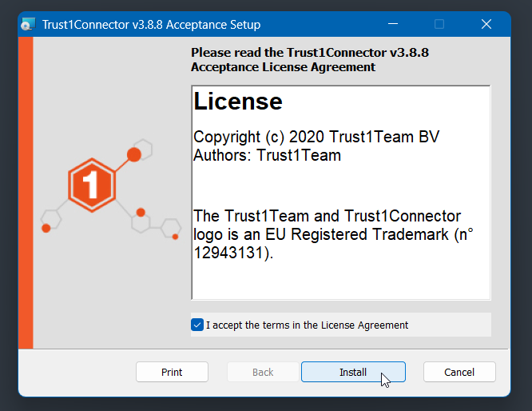Go back using the Back button
Viewport: 532px width, 411px height.
(x=263, y=372)
